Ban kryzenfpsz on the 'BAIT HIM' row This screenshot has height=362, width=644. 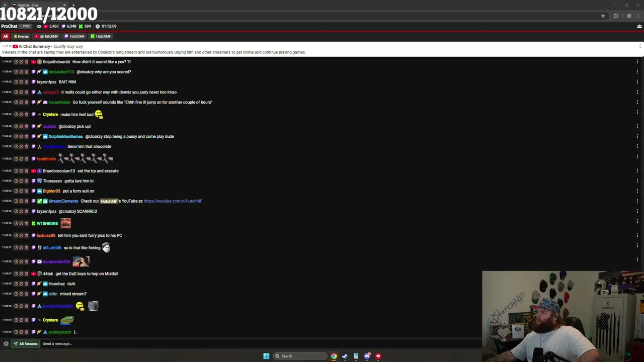(x=21, y=82)
